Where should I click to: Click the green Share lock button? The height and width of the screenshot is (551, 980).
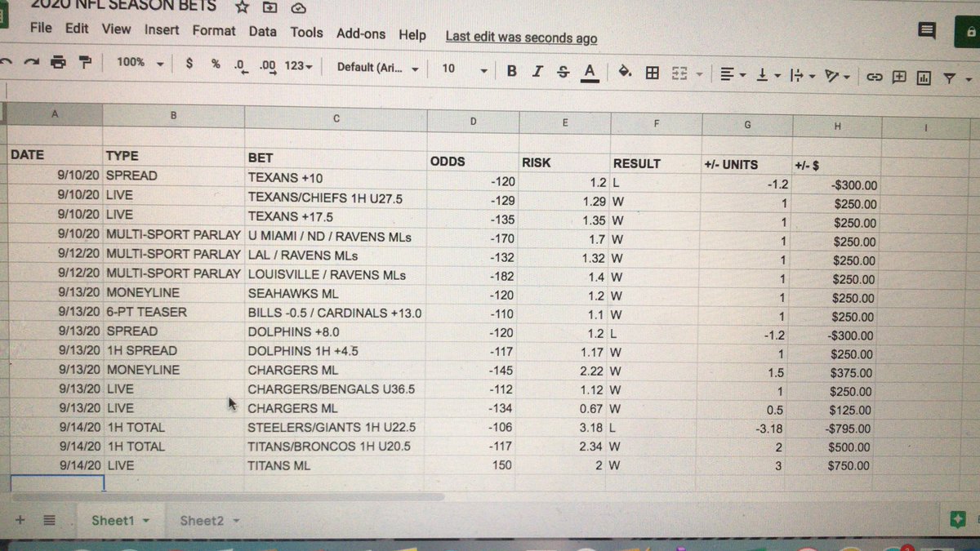click(x=968, y=33)
